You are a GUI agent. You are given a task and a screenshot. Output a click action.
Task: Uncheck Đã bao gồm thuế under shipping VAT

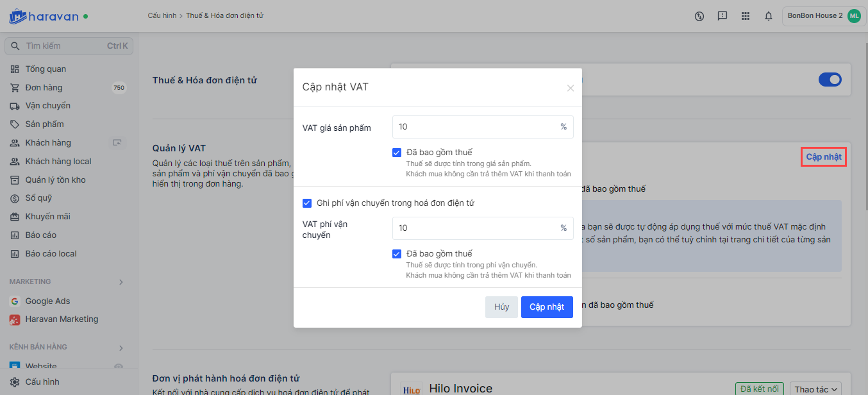pyautogui.click(x=397, y=254)
